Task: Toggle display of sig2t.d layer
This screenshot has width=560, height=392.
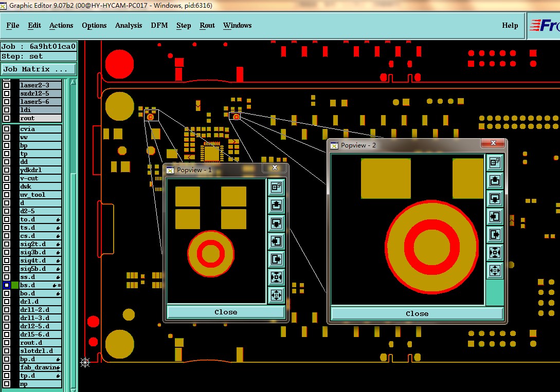Action: point(7,244)
